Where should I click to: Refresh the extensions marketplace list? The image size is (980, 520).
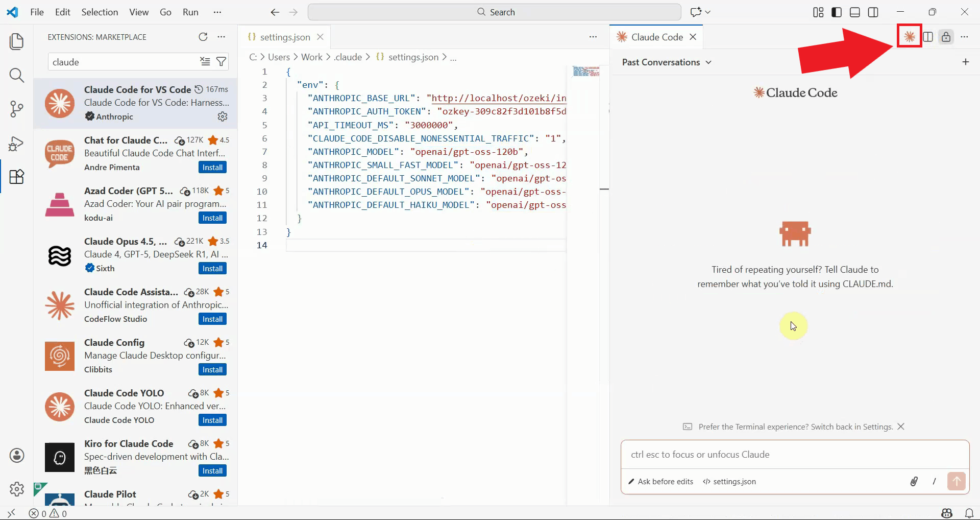203,37
